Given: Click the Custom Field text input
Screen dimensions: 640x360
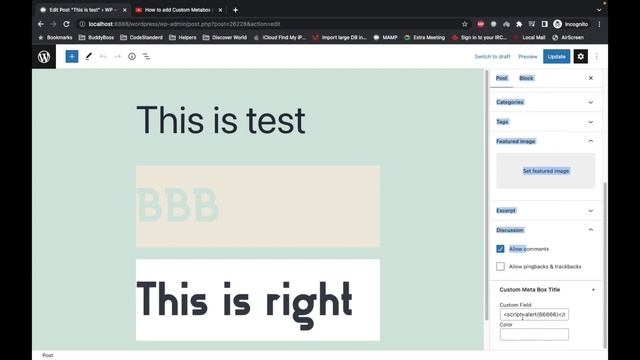Looking at the screenshot, I should (534, 314).
